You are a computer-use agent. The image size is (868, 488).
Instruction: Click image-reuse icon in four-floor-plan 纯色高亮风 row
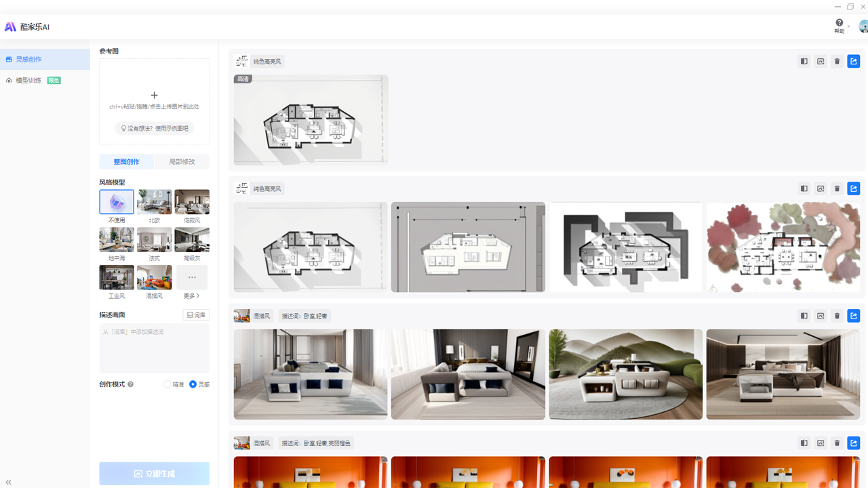coord(821,189)
